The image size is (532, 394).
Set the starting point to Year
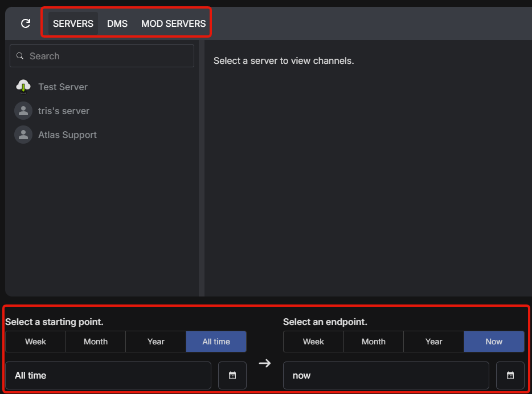click(x=155, y=342)
